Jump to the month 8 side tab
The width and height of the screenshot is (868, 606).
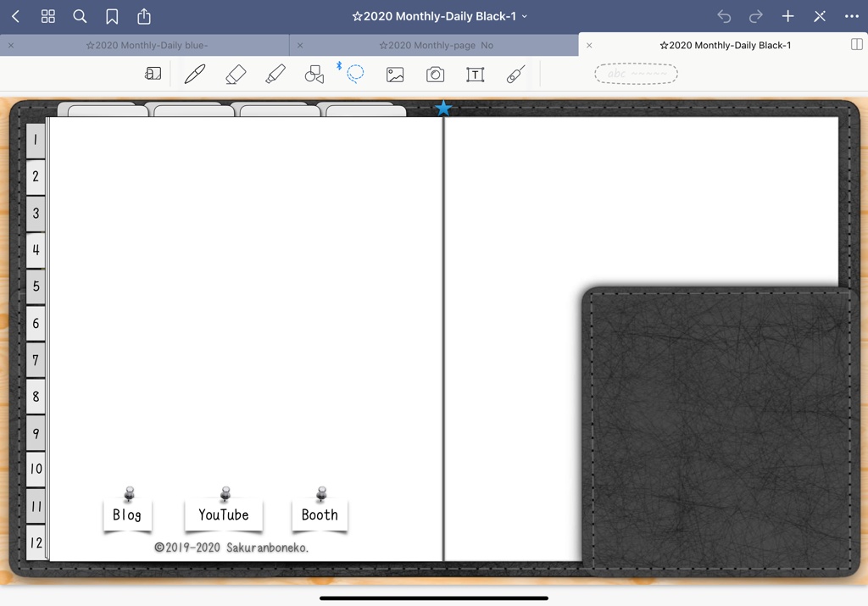point(36,397)
